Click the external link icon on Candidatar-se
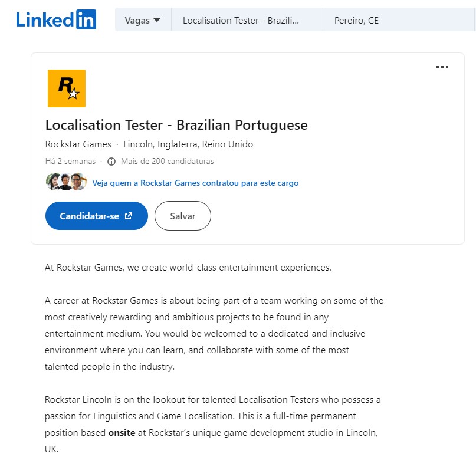 coord(129,216)
